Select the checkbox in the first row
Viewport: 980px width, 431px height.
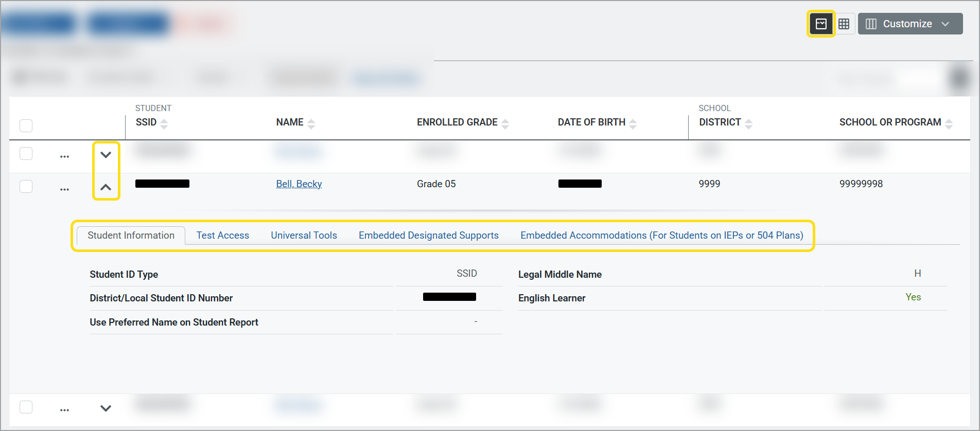pos(26,154)
